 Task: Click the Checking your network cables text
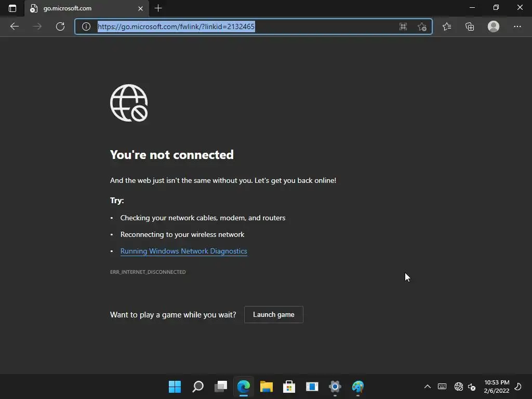[203, 218]
